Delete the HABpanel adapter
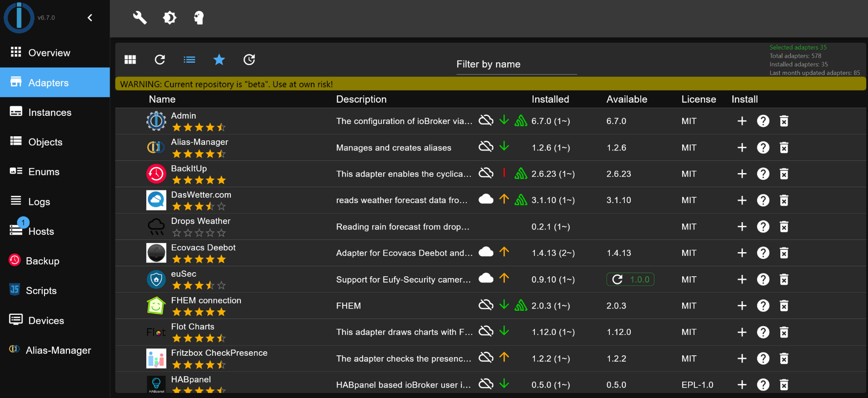 [x=784, y=385]
